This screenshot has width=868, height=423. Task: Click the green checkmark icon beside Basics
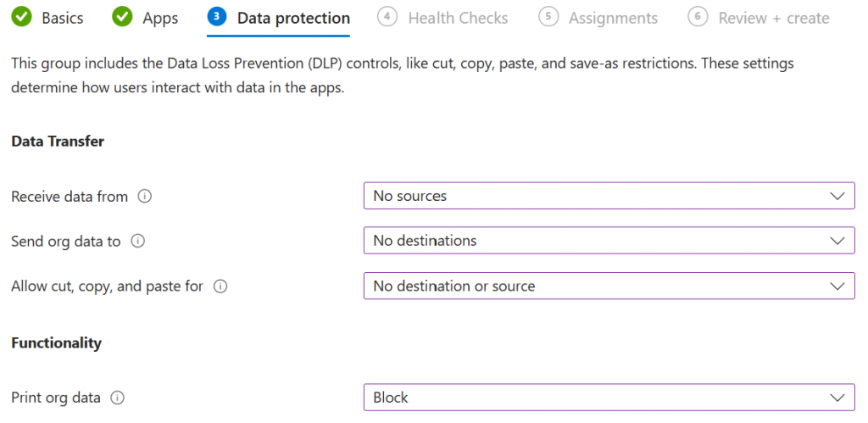tap(21, 17)
